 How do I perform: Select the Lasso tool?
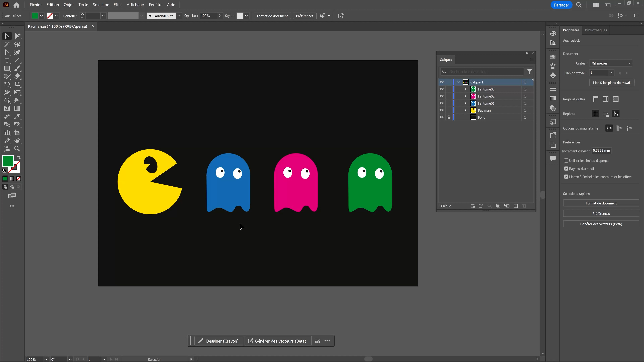point(17,44)
